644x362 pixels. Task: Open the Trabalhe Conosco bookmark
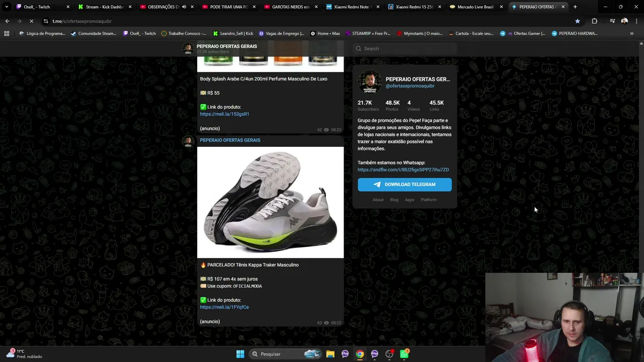pyautogui.click(x=184, y=33)
